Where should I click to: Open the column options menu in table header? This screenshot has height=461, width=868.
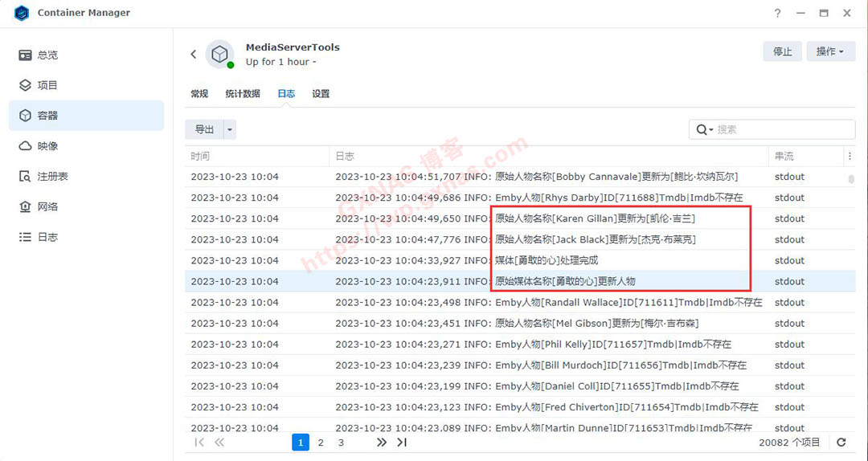850,156
